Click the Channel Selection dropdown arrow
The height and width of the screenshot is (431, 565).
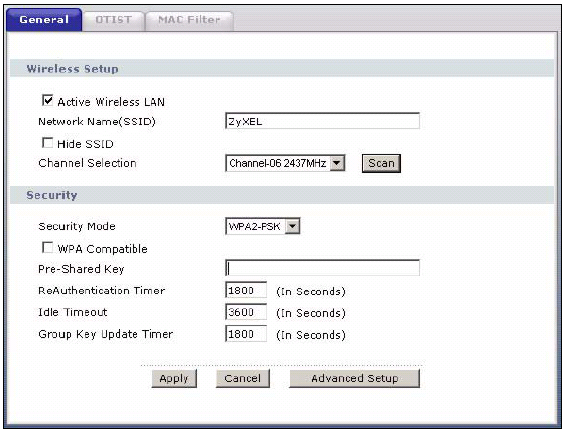pos(337,163)
